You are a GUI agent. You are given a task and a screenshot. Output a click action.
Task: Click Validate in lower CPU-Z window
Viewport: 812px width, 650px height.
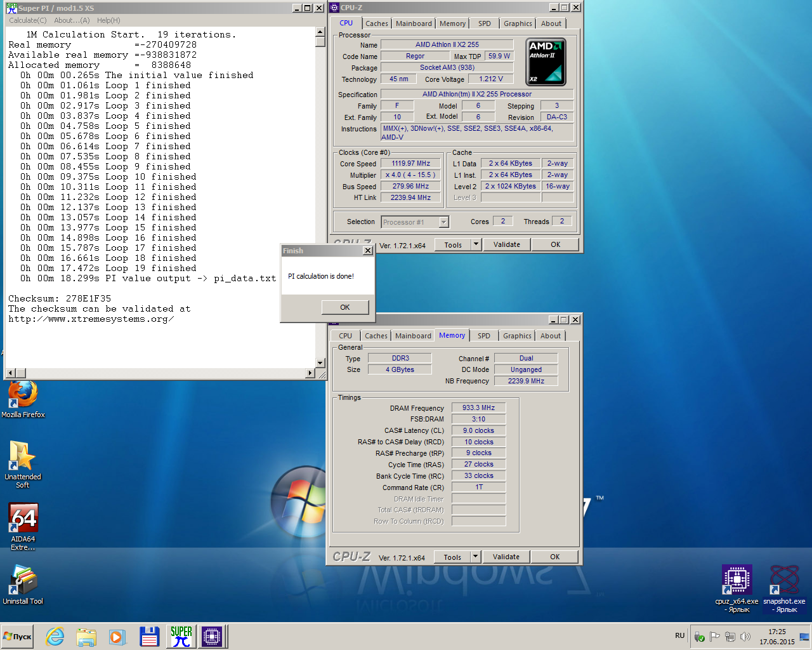click(506, 557)
